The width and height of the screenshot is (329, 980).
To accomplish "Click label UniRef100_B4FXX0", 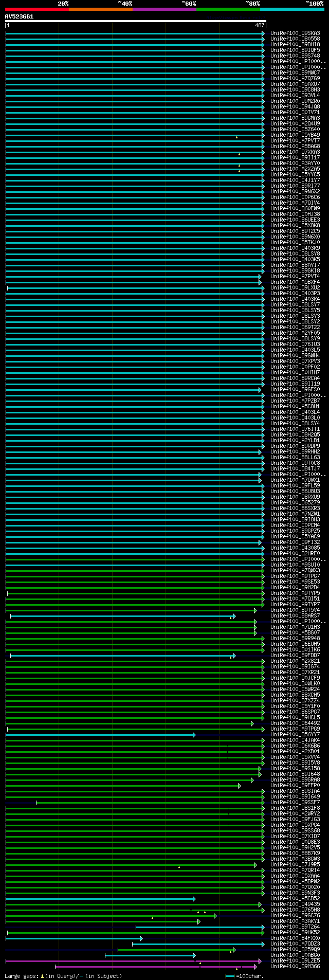I will point(295,938).
